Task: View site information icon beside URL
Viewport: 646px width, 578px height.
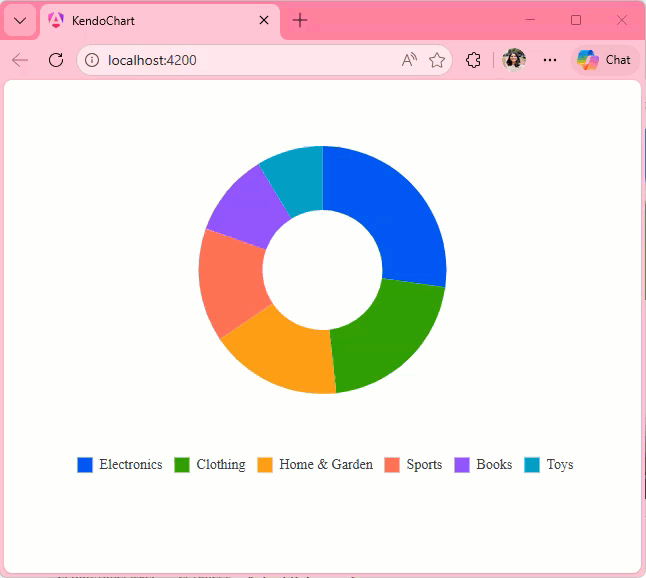Action: click(92, 60)
